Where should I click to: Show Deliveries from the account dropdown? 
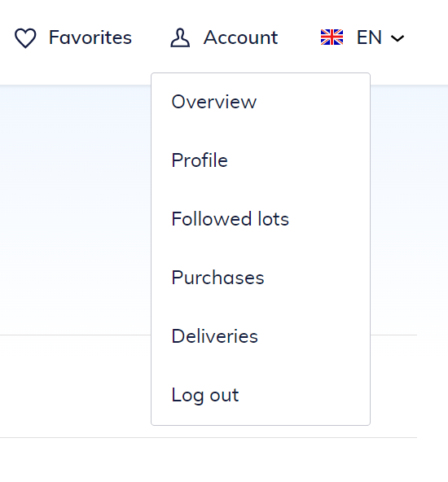click(x=214, y=336)
